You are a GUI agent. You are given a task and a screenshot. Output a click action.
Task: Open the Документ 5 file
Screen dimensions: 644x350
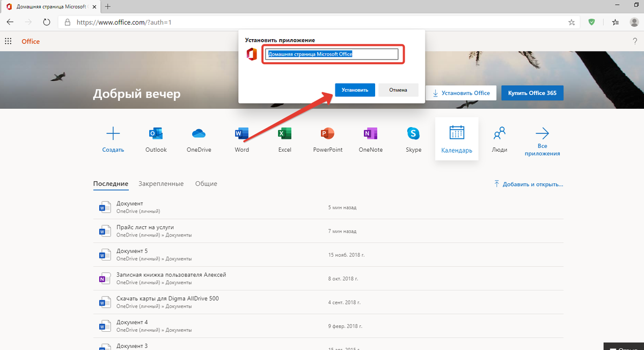click(x=132, y=251)
